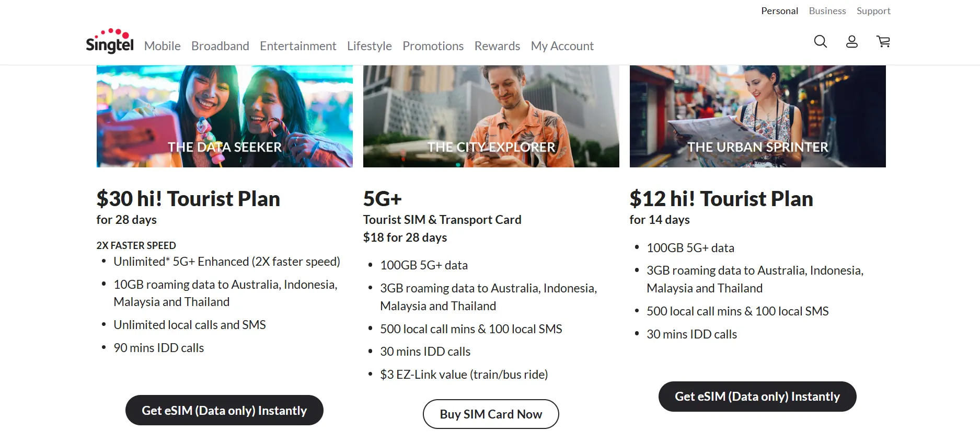Image resolution: width=980 pixels, height=441 pixels.
Task: Click the account profile icon
Action: (851, 41)
